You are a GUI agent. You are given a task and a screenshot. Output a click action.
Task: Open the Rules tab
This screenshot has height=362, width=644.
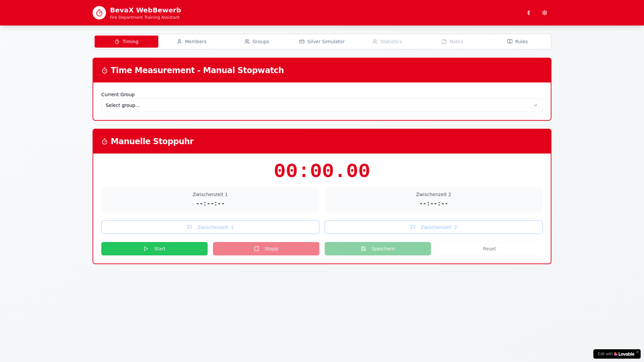(x=518, y=42)
